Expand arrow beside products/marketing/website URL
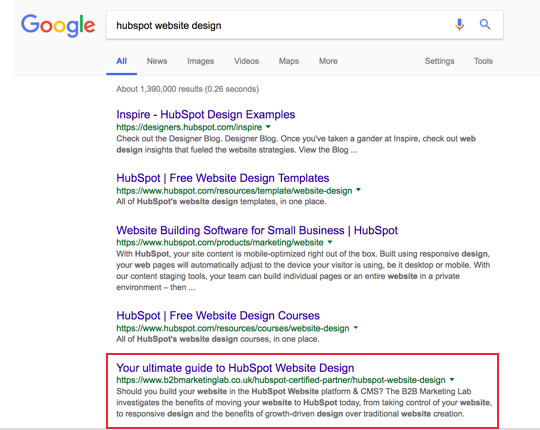540x430 pixels. click(x=330, y=242)
